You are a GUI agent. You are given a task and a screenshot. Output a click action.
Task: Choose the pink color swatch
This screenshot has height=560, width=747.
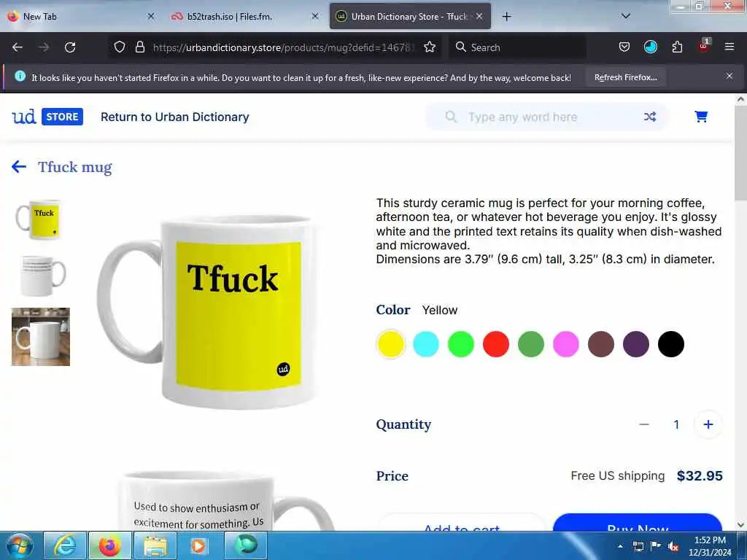click(x=566, y=344)
